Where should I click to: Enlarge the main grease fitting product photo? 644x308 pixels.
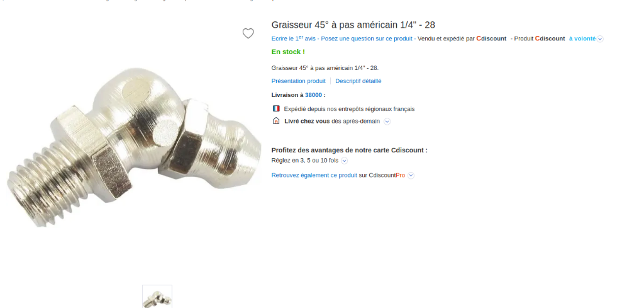pyautogui.click(x=135, y=147)
